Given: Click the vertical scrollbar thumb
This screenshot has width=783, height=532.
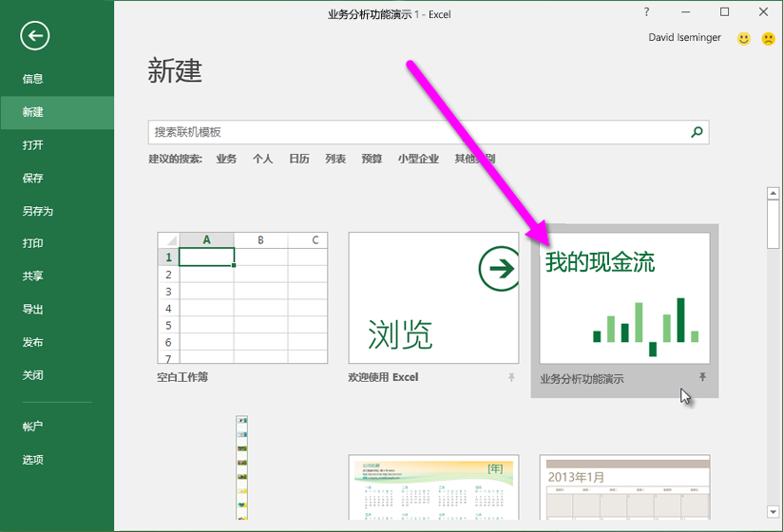Looking at the screenshot, I should click(x=773, y=224).
